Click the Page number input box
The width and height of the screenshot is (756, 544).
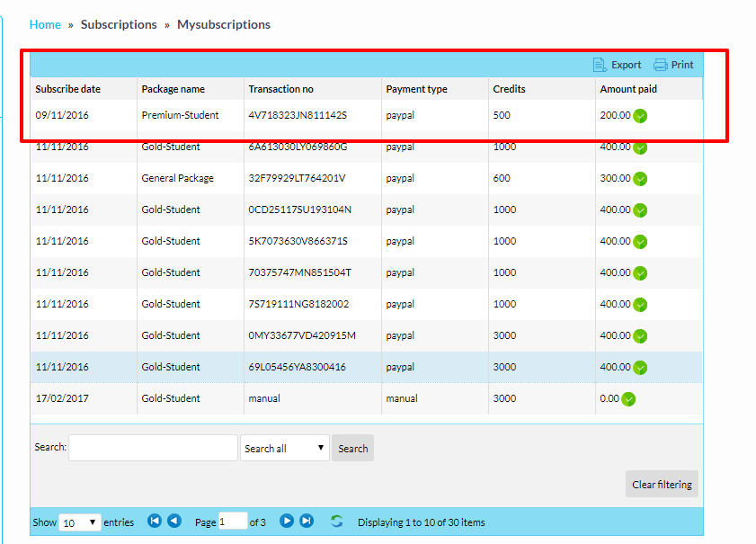[233, 522]
